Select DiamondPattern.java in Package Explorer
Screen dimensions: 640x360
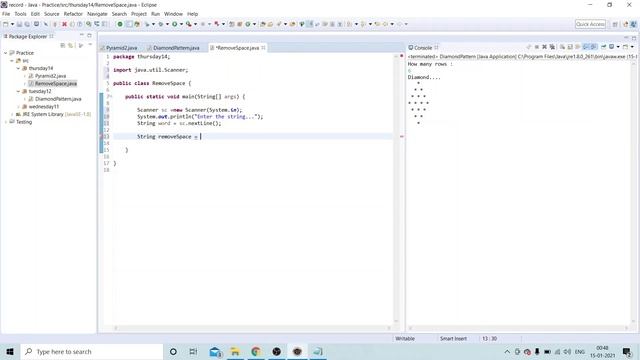pyautogui.click(x=58, y=99)
